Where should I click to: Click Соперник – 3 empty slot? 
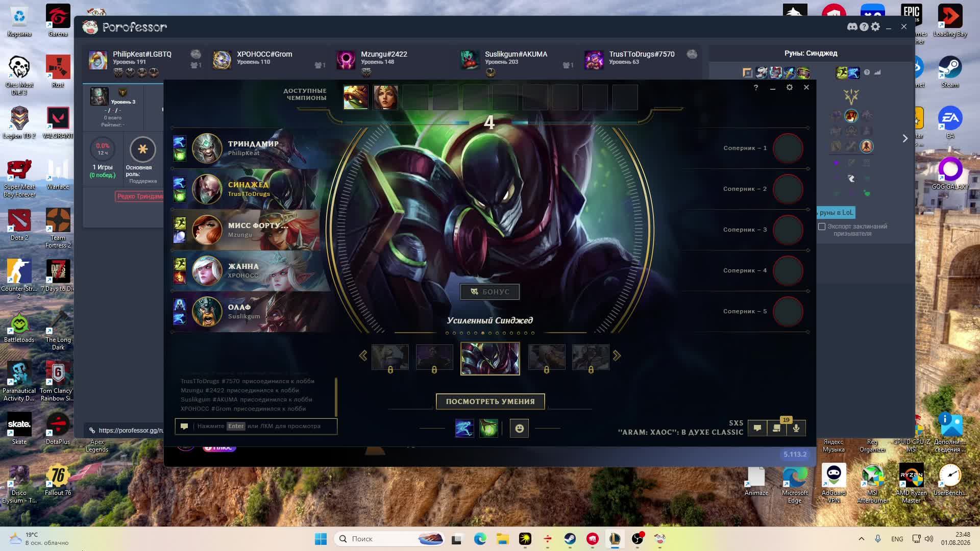788,230
